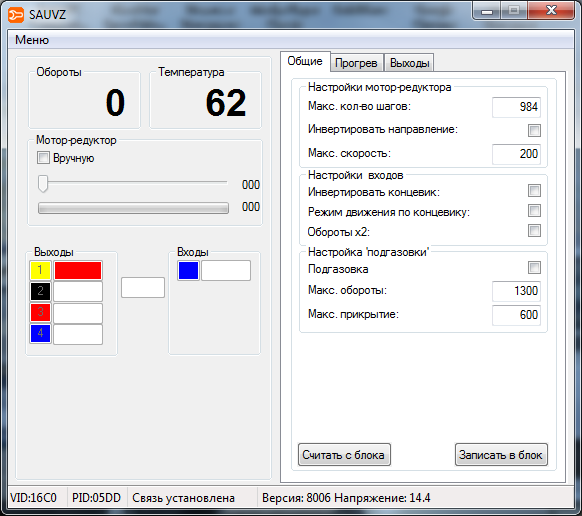
Task: Click the red status box beside output 1
Action: [x=78, y=270]
